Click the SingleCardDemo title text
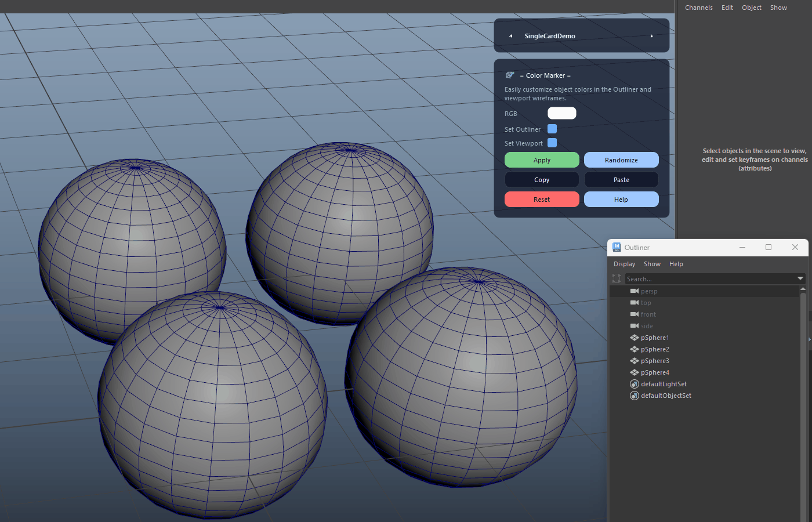The image size is (812, 522). point(550,36)
